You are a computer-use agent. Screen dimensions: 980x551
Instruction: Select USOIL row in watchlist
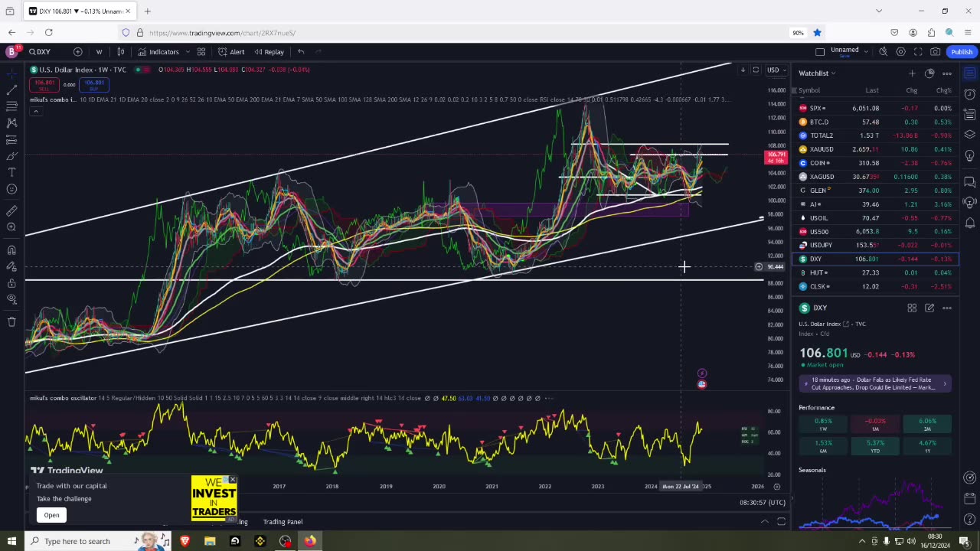point(874,218)
